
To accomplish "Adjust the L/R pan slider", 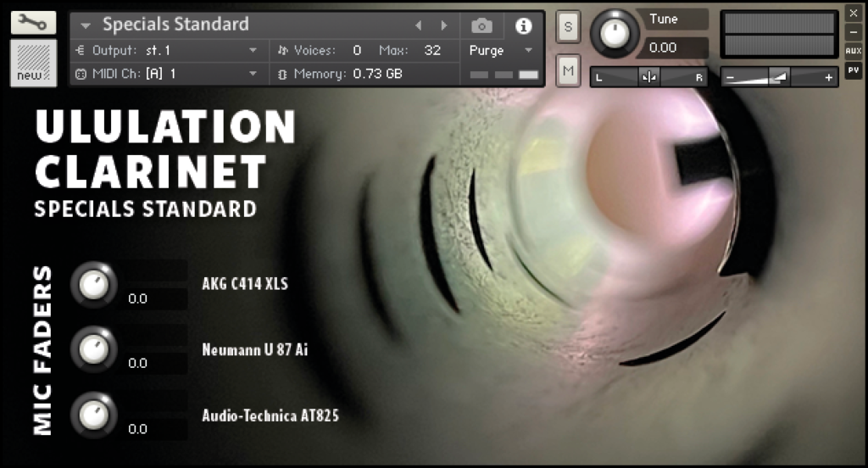I will coord(648,77).
